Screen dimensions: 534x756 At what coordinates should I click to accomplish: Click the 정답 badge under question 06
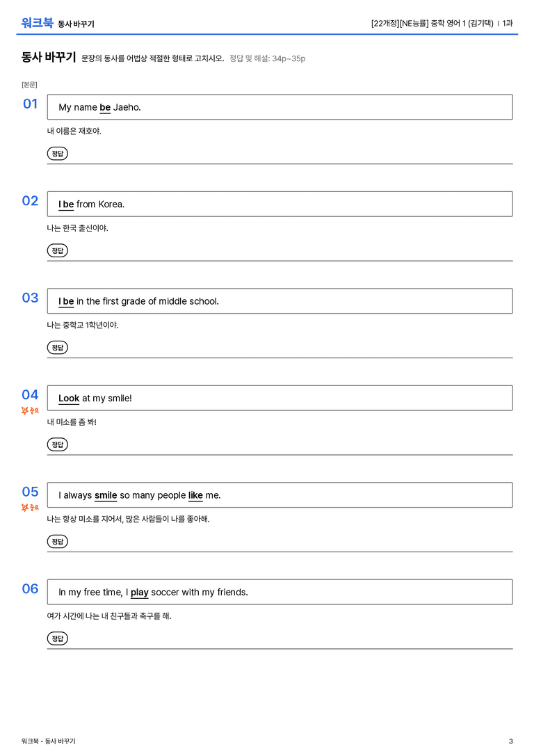(57, 638)
